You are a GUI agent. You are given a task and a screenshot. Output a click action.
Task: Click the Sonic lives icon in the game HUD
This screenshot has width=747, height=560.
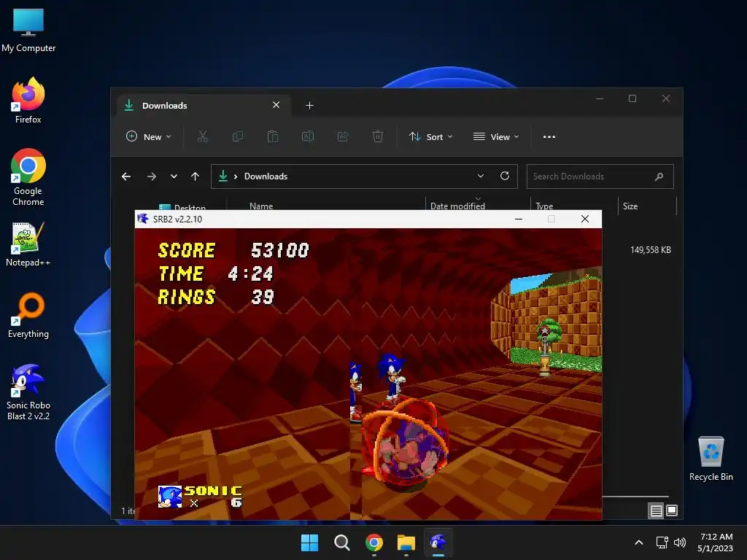pos(169,497)
